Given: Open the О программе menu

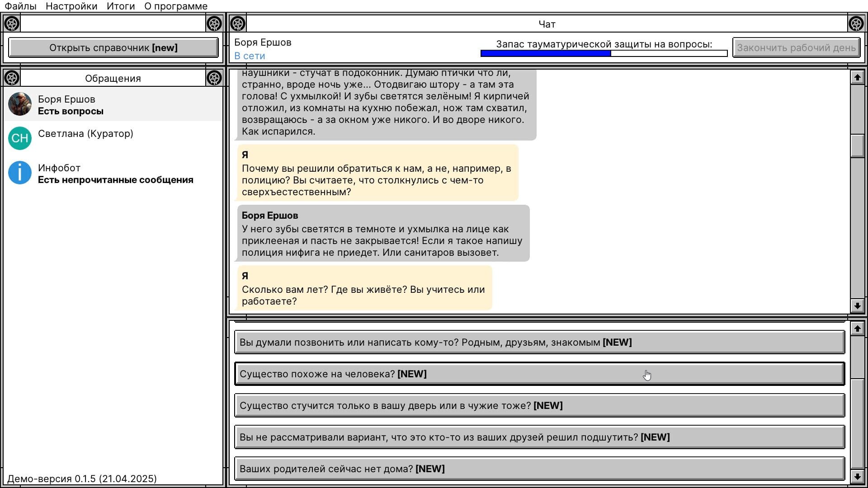Looking at the screenshot, I should pyautogui.click(x=175, y=6).
